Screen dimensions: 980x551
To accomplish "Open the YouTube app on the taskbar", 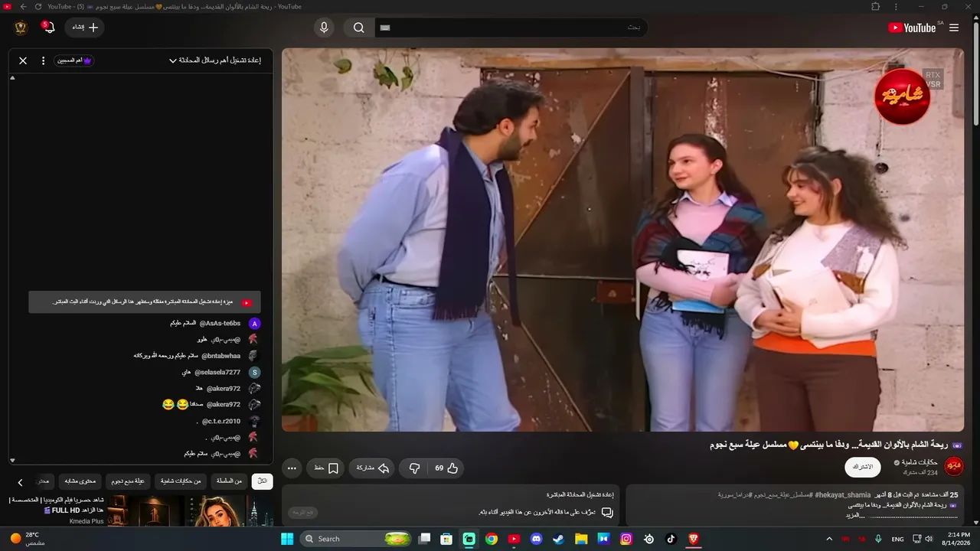I will [514, 539].
